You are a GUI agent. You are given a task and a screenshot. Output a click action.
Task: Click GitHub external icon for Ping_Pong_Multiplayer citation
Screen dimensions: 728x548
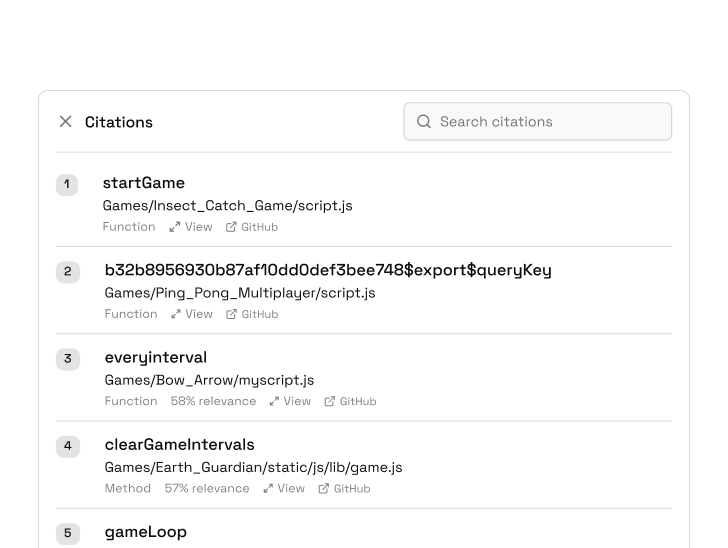(232, 314)
